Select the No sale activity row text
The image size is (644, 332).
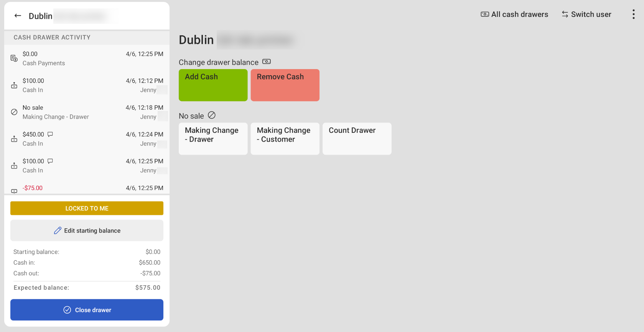pos(33,107)
